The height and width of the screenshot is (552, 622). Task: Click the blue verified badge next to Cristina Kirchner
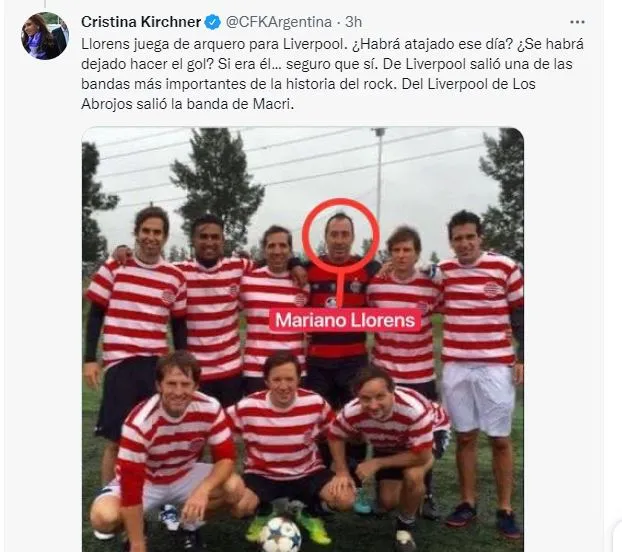[213, 22]
